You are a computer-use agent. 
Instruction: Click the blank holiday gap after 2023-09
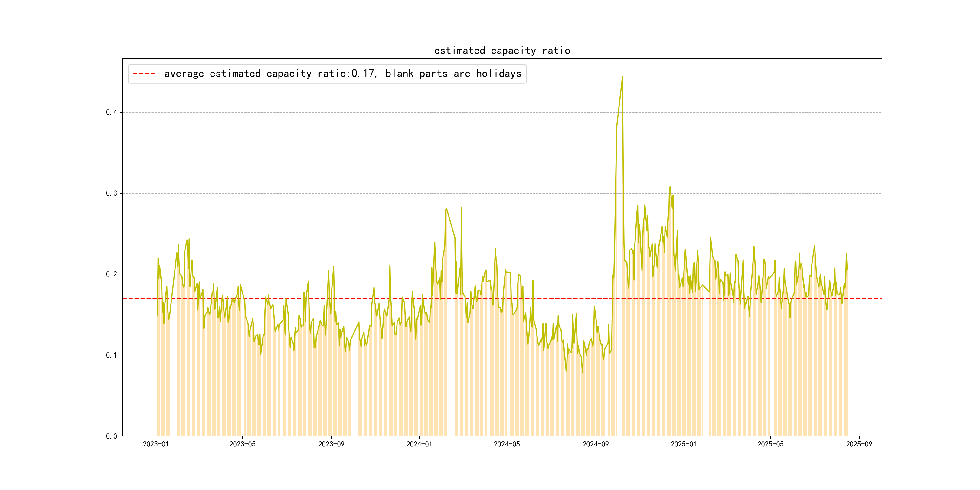coord(354,381)
